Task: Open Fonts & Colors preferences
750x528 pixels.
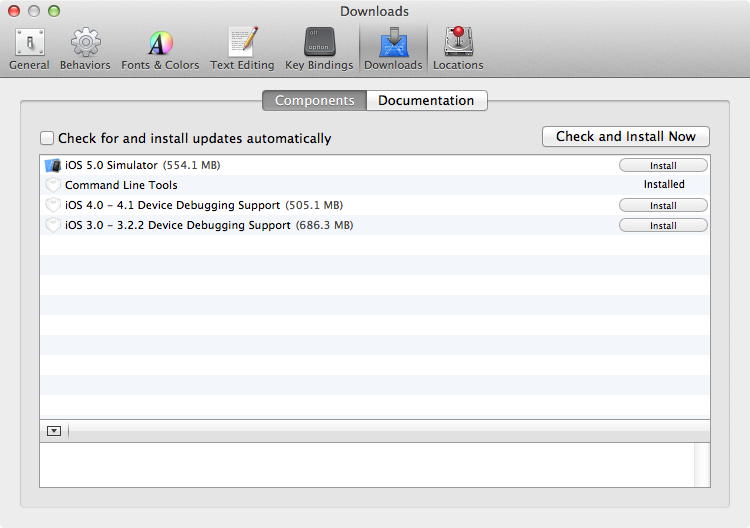Action: (x=160, y=49)
